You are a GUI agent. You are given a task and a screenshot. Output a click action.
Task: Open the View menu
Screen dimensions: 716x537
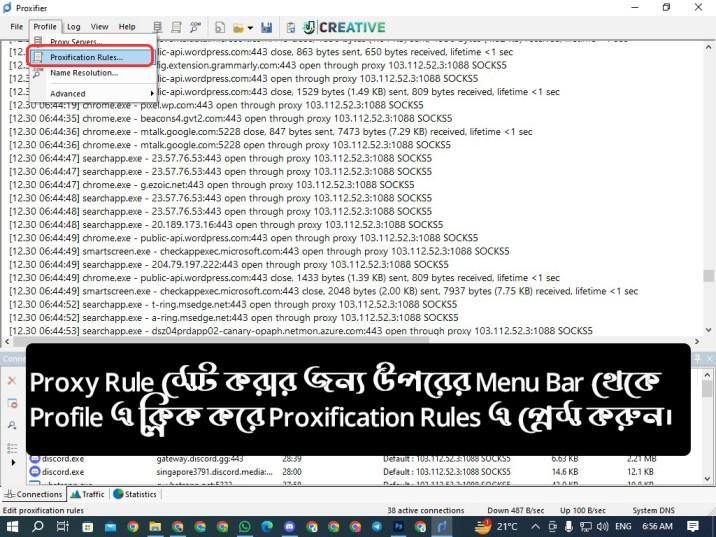(x=99, y=26)
